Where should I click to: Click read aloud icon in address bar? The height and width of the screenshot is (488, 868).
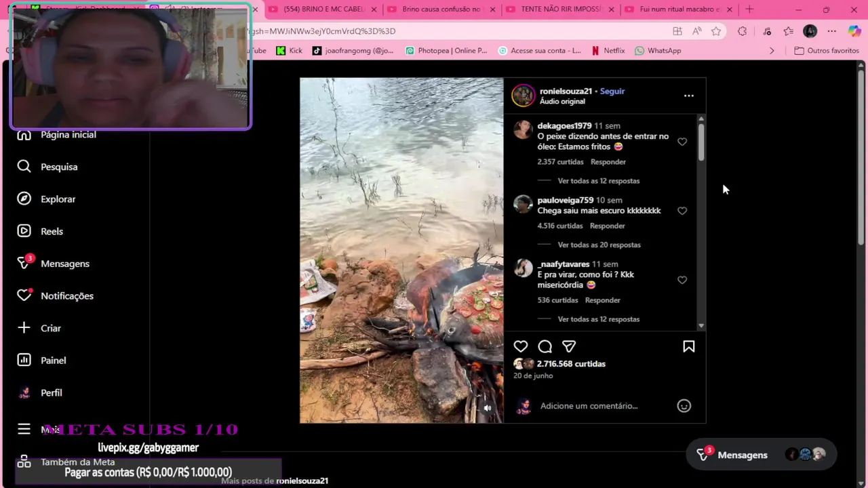tap(697, 31)
